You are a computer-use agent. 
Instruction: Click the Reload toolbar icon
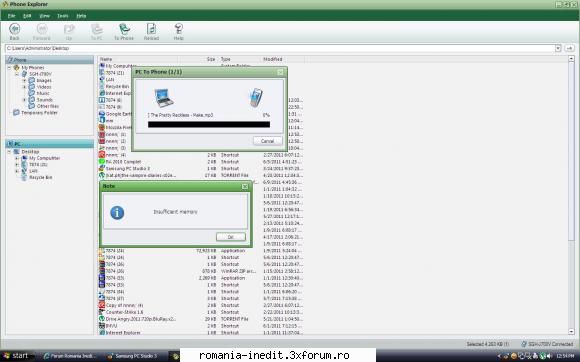151,31
